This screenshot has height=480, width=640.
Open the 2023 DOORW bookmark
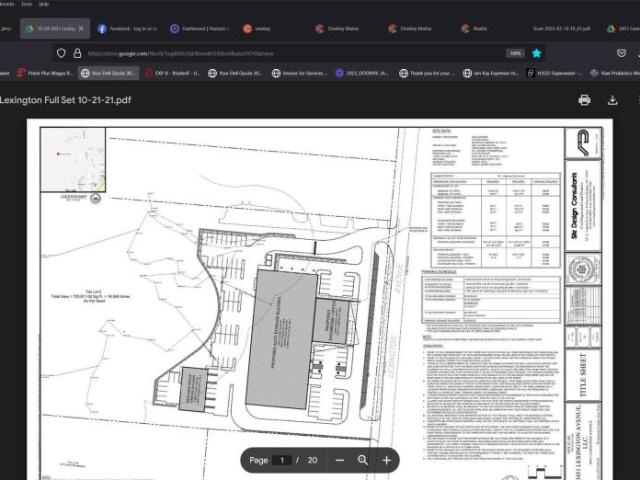(362, 73)
